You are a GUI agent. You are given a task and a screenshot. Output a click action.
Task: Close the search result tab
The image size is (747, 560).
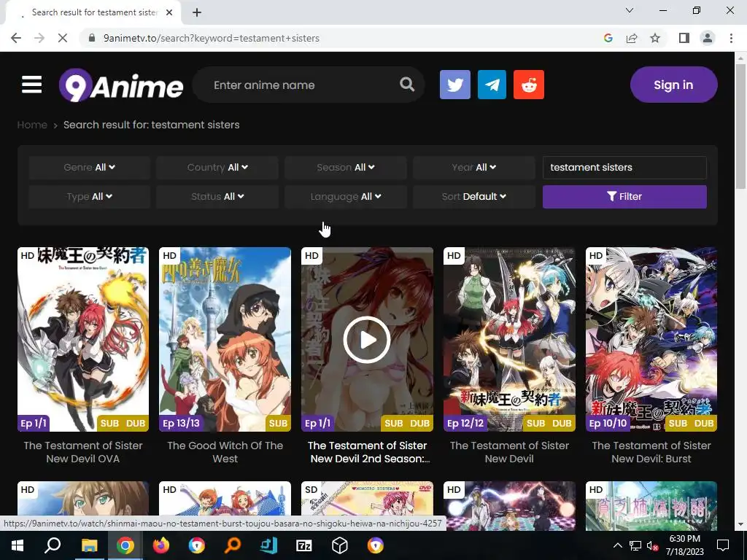point(169,13)
